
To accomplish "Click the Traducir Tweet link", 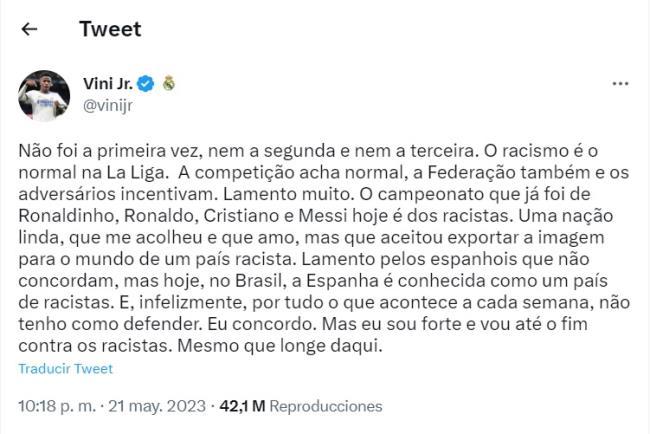I will pos(65,369).
